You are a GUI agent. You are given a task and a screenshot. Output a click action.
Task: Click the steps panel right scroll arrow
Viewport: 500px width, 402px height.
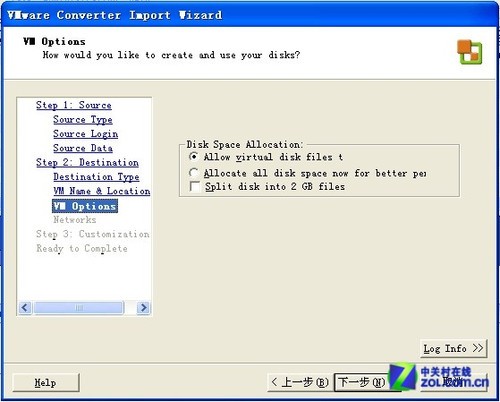coord(143,307)
